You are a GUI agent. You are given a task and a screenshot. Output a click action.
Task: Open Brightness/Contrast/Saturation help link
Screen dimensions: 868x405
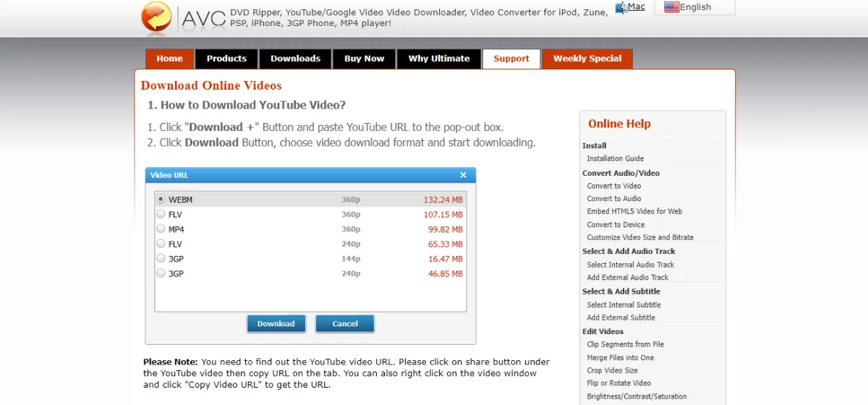[x=637, y=396]
